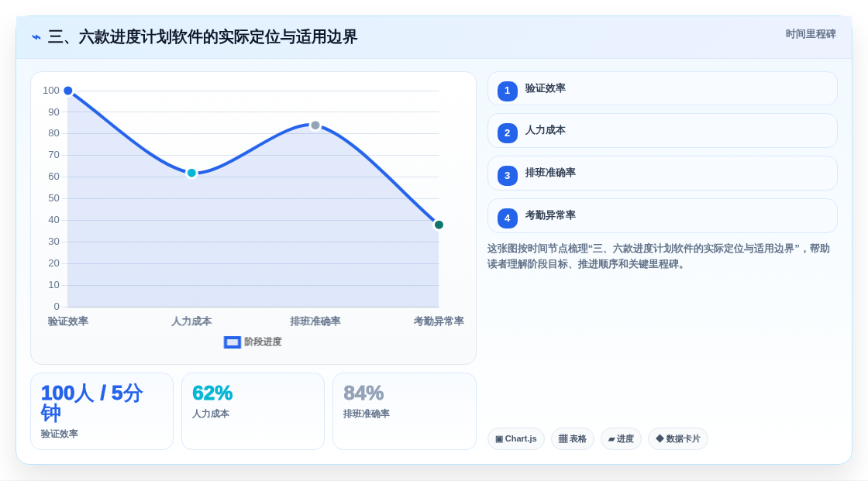Open the 人力成本 list item
Viewport: 868px width, 481px height.
[x=662, y=131]
